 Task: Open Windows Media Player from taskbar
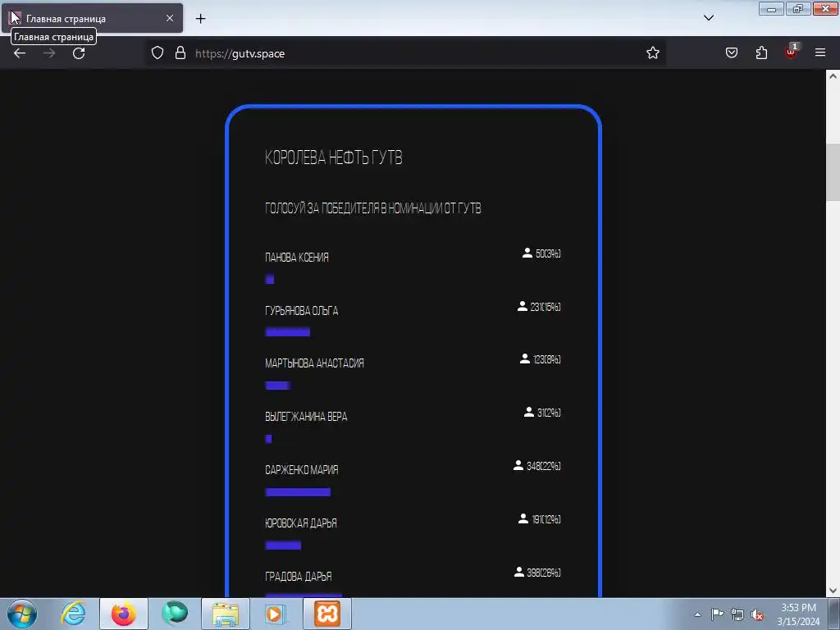click(276, 614)
